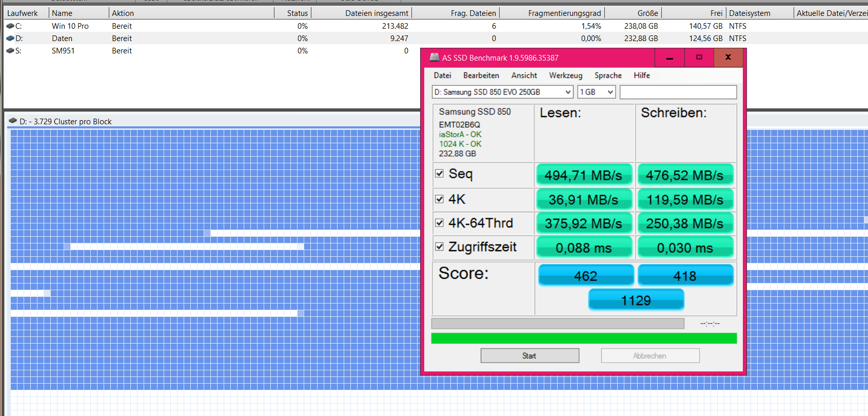Click 4K-64Thrd read result 375,92 MB/s

[584, 223]
